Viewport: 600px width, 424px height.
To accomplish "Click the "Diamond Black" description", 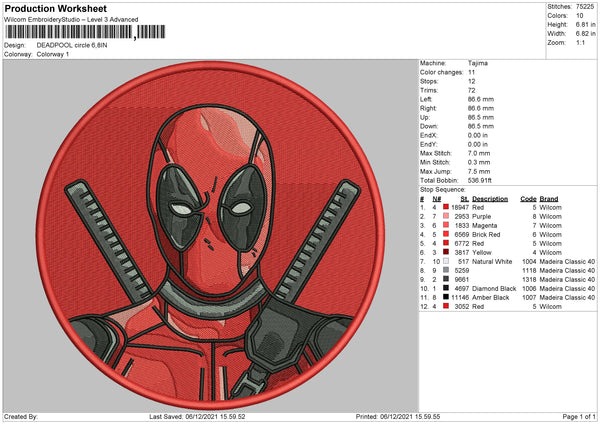I will [494, 289].
